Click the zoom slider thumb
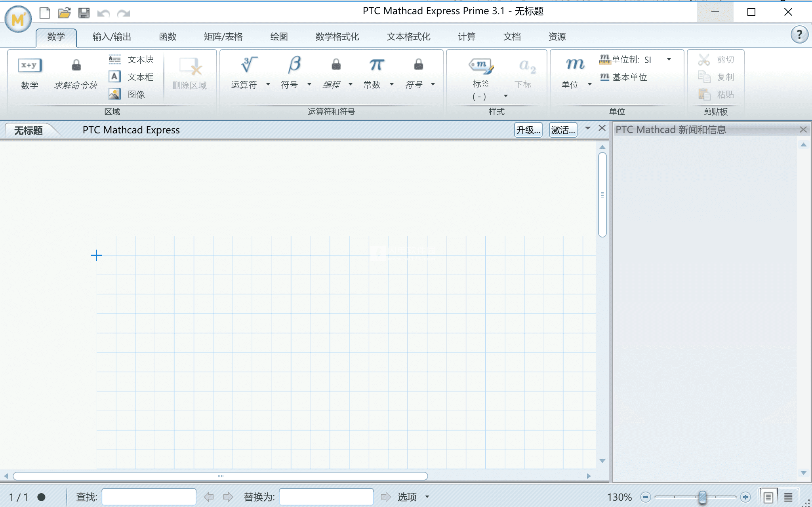The height and width of the screenshot is (507, 812). 702,497
